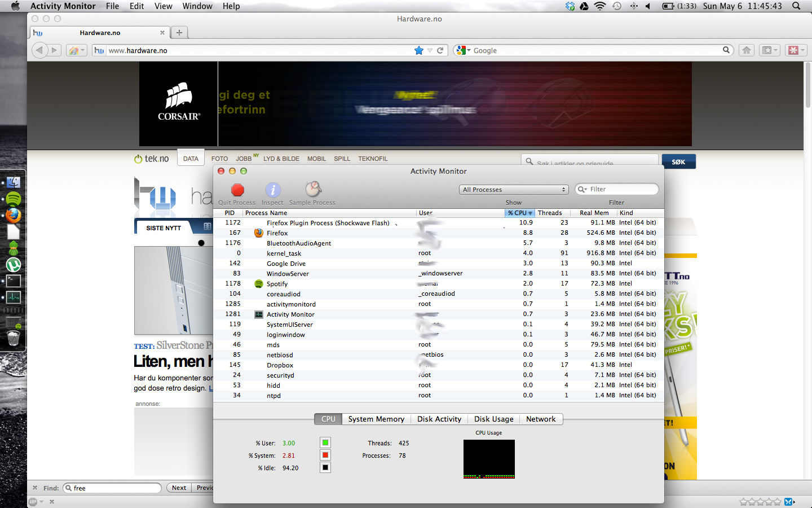Toggle sort on the % CPU column
The height and width of the screenshot is (508, 812).
[x=519, y=213]
